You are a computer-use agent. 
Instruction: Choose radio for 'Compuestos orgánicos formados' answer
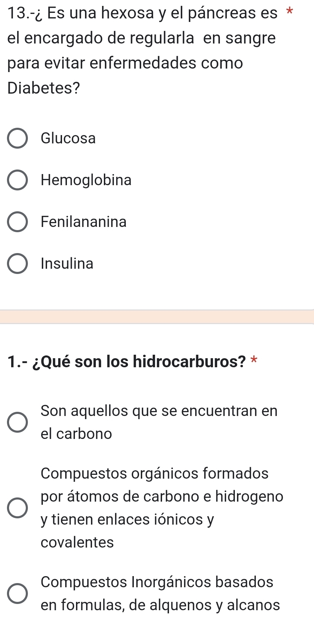coord(17,508)
